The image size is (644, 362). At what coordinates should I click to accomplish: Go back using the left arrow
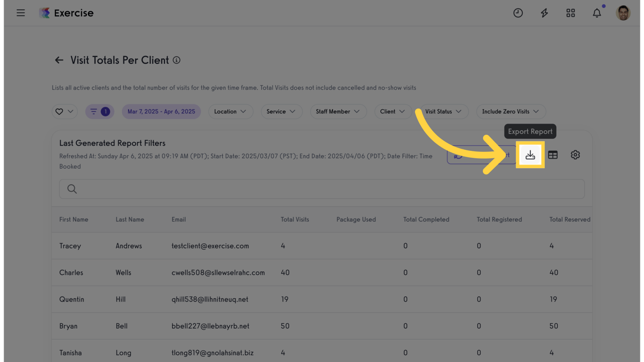59,60
